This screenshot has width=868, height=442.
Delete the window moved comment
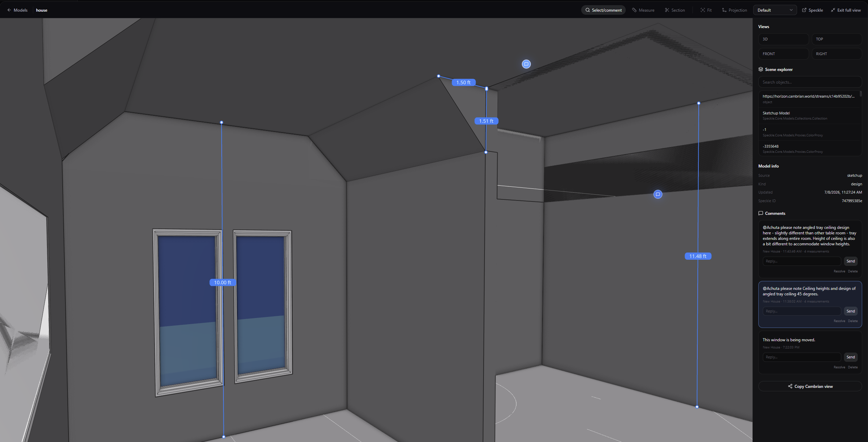[x=853, y=367]
